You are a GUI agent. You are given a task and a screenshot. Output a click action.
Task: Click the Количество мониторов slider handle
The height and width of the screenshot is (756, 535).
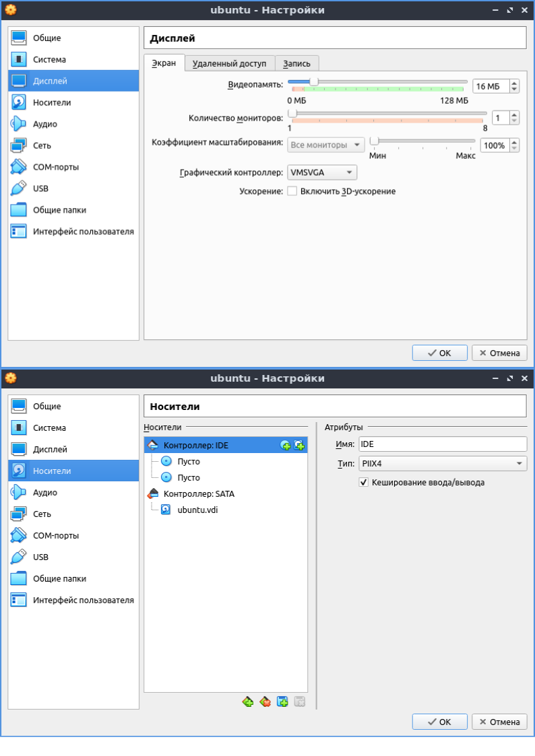tap(292, 113)
